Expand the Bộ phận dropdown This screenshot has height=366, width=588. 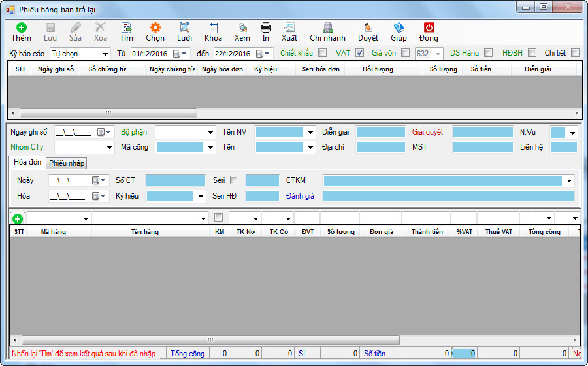pos(211,133)
